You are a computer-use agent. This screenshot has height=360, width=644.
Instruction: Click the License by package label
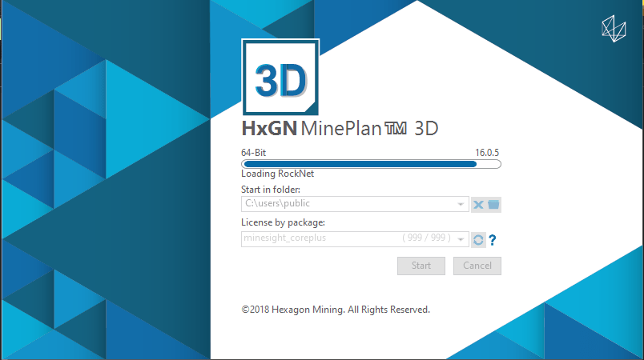click(283, 222)
